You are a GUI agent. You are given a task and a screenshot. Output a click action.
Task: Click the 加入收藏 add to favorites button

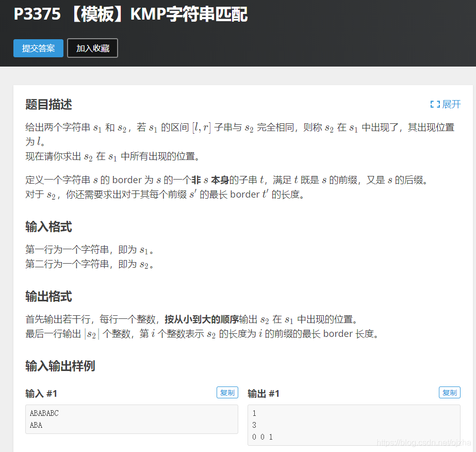[x=92, y=48]
